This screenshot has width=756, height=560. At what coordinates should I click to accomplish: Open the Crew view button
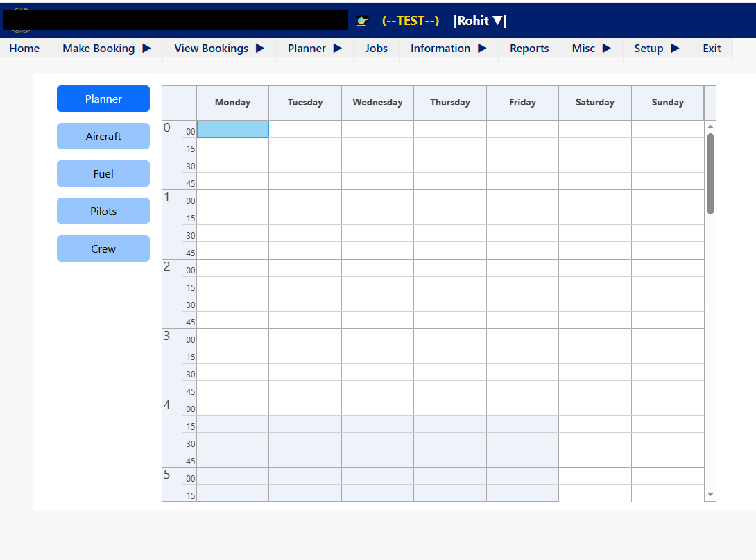(103, 248)
